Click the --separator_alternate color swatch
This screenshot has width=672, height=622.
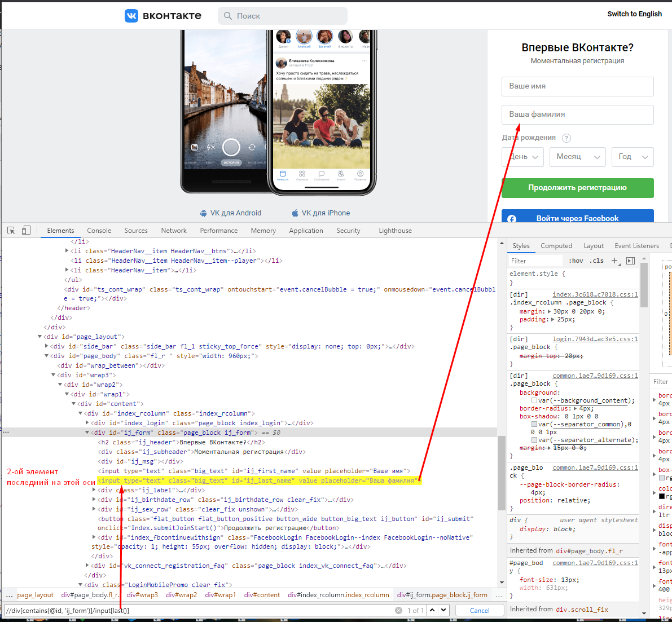[x=534, y=440]
